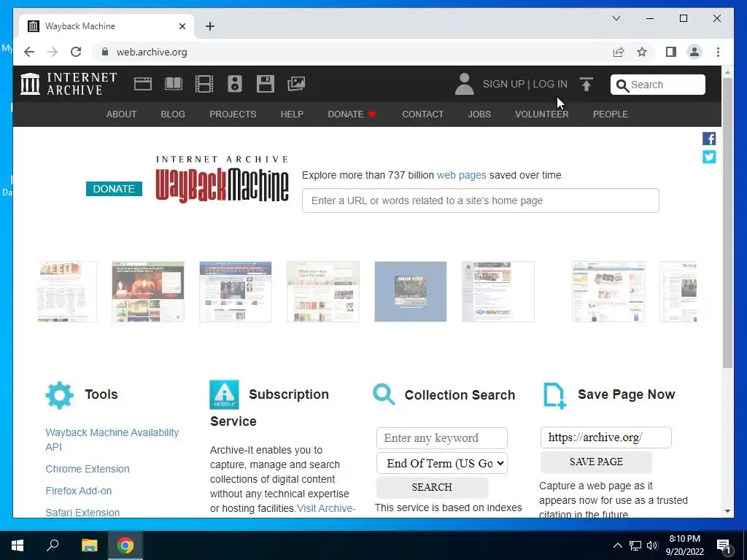The image size is (747, 560).
Task: Share this page via Chrome share icon
Action: click(x=619, y=52)
